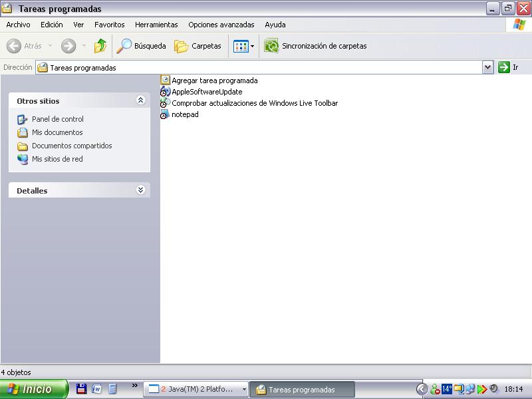Open the Agregar tarea programada wizard

pos(214,80)
